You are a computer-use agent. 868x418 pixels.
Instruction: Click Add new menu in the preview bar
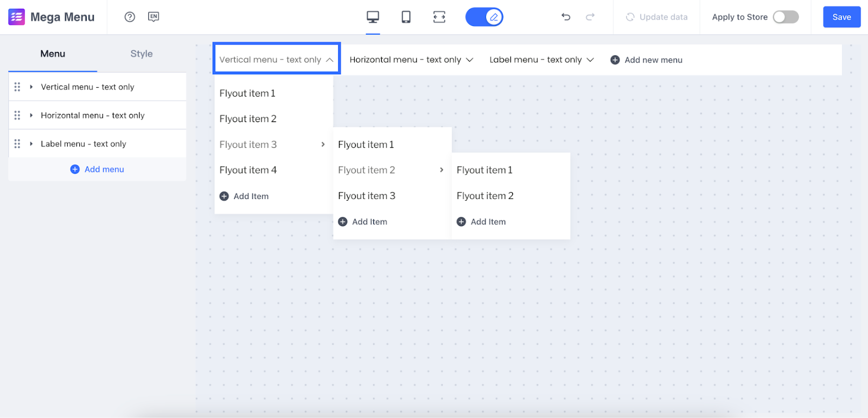pos(647,60)
